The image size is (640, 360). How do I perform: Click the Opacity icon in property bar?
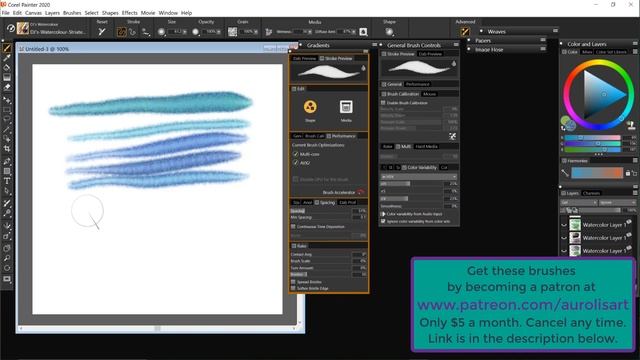point(196,31)
